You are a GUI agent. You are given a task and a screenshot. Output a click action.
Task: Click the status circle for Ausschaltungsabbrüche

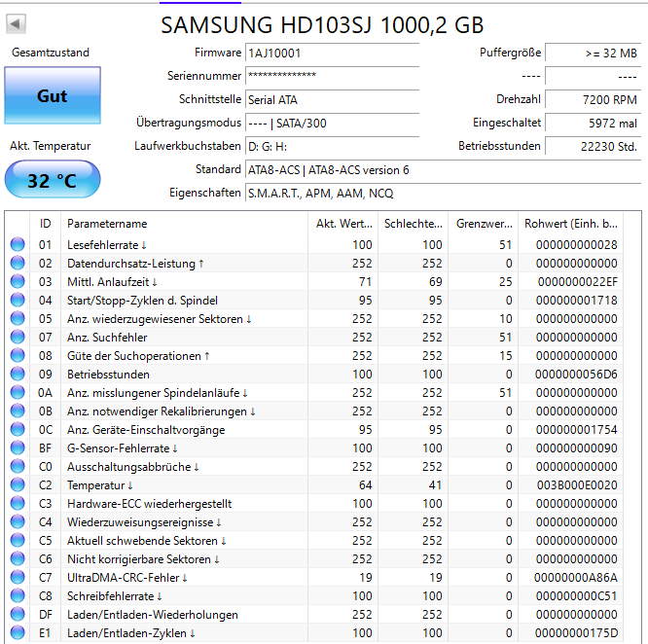pyautogui.click(x=18, y=466)
